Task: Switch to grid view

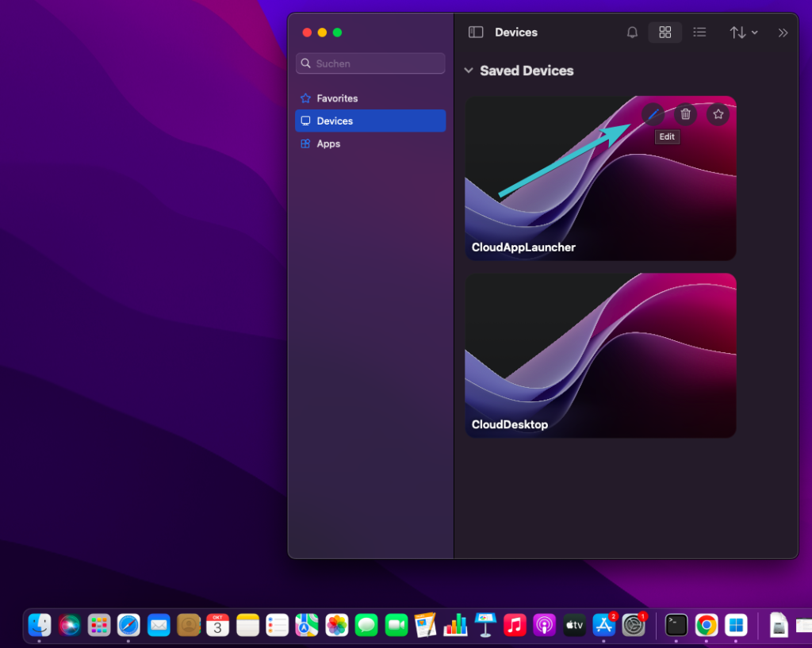Action: (x=665, y=32)
